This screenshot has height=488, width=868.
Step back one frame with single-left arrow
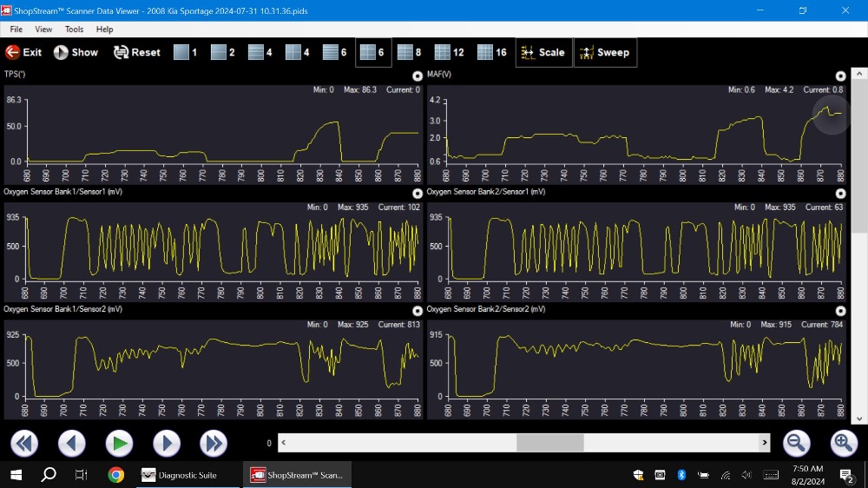pos(72,444)
